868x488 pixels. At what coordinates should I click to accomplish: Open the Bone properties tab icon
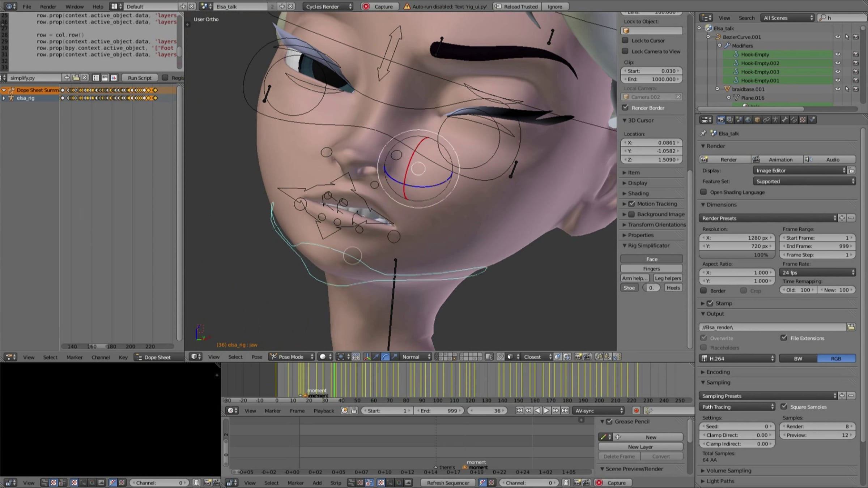point(784,120)
